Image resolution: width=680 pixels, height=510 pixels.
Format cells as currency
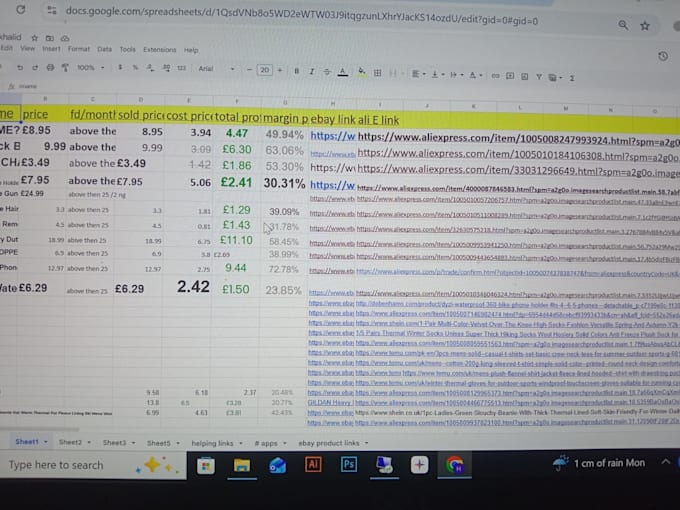tap(120, 67)
